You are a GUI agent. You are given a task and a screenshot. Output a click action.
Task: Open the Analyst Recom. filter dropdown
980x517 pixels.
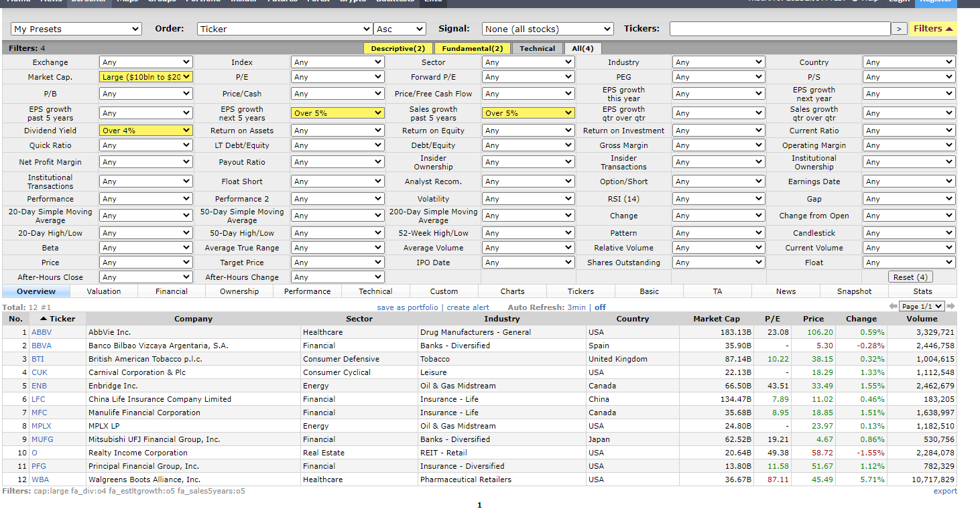pos(528,181)
